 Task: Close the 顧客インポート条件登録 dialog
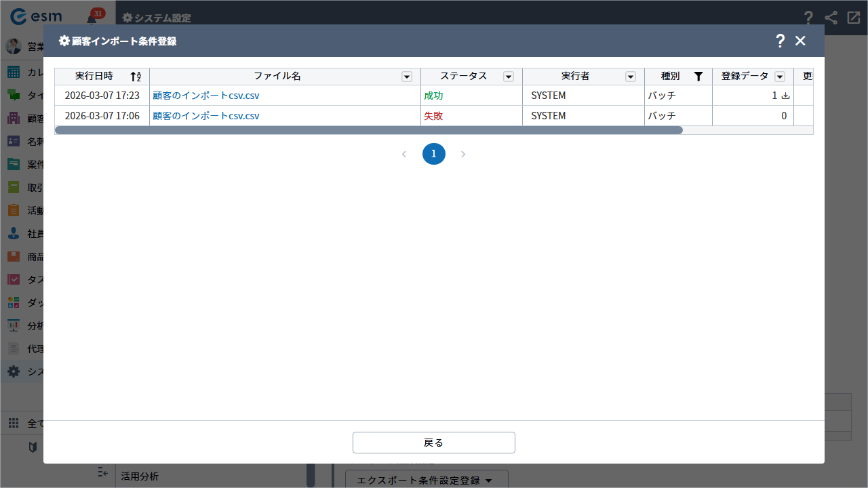800,41
